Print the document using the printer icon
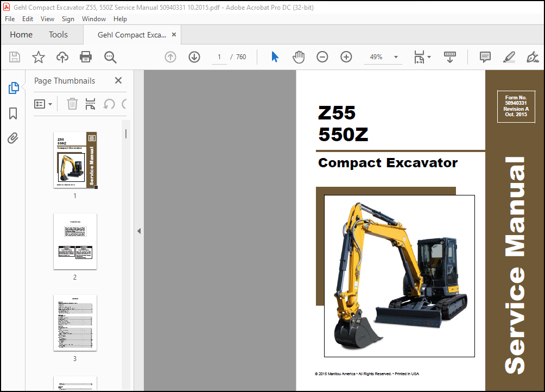Image resolution: width=545 pixels, height=392 pixels. tap(86, 57)
